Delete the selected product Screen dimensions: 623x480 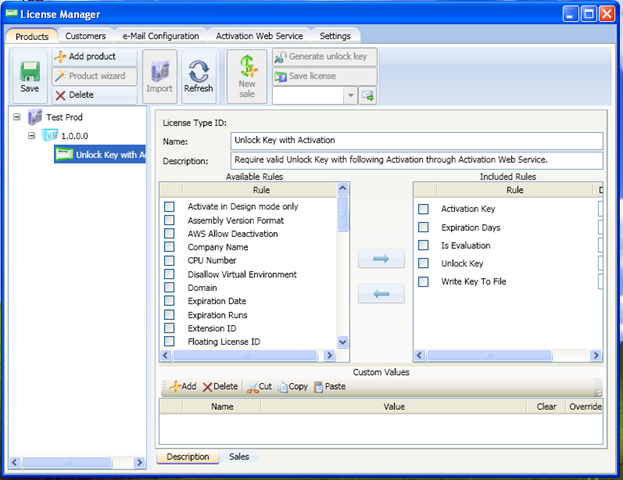[x=95, y=95]
